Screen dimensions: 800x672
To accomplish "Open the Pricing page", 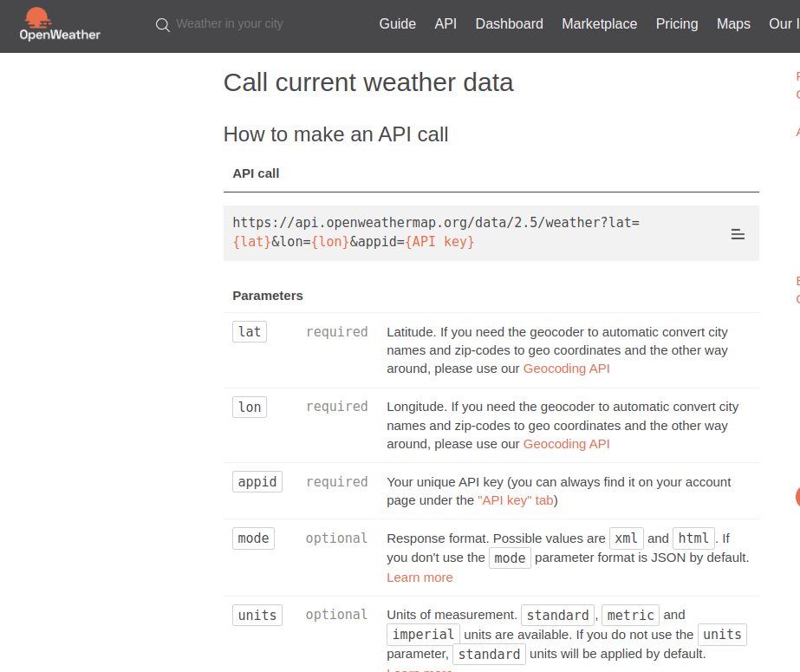I will point(677,24).
